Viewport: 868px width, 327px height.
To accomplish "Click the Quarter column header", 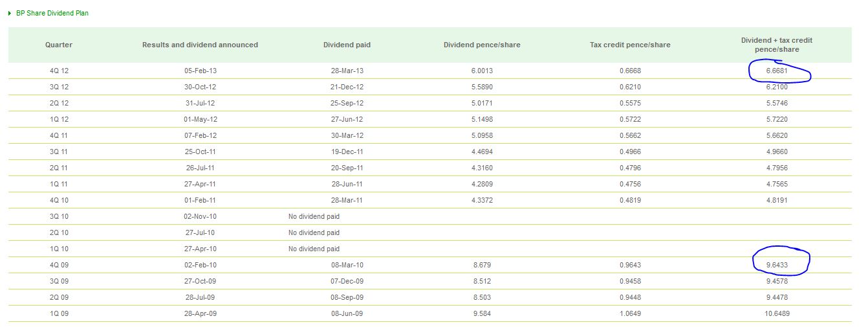I will (59, 45).
